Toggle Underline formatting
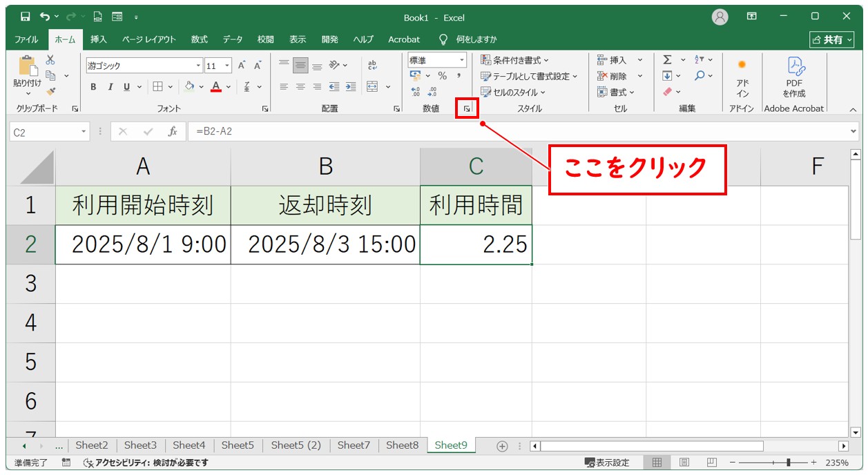 click(126, 86)
